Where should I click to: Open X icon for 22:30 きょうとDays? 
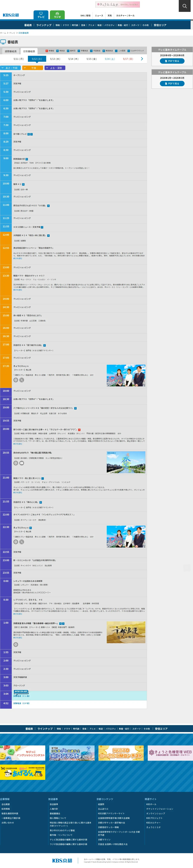point(22,542)
